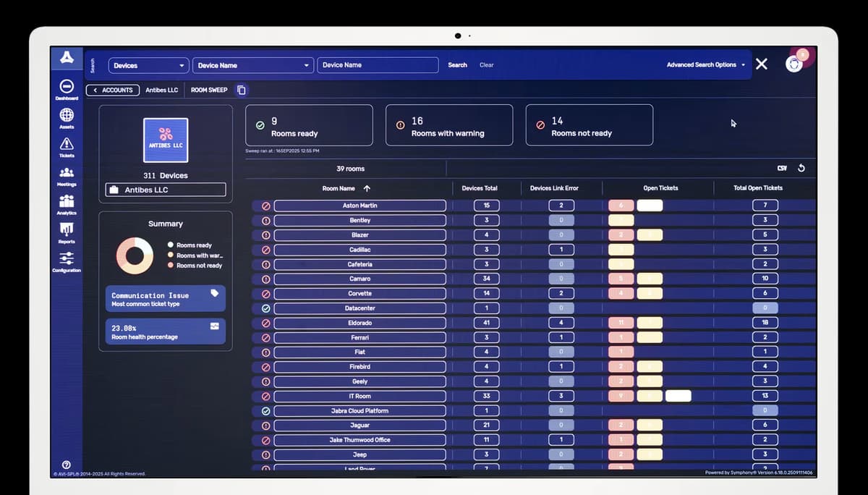Open the Assets globe icon
Image resolution: width=868 pixels, height=495 pixels.
[x=67, y=115]
